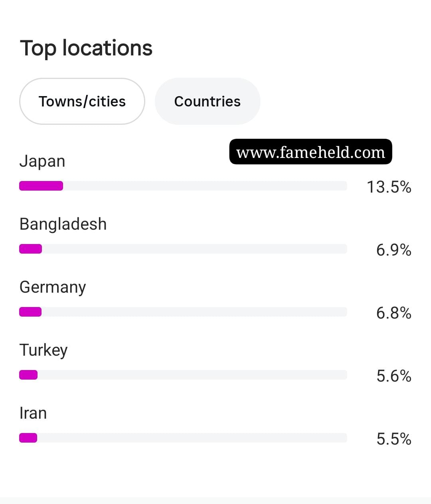The height and width of the screenshot is (504, 431).
Task: Tap the Germany country label
Action: 53,287
